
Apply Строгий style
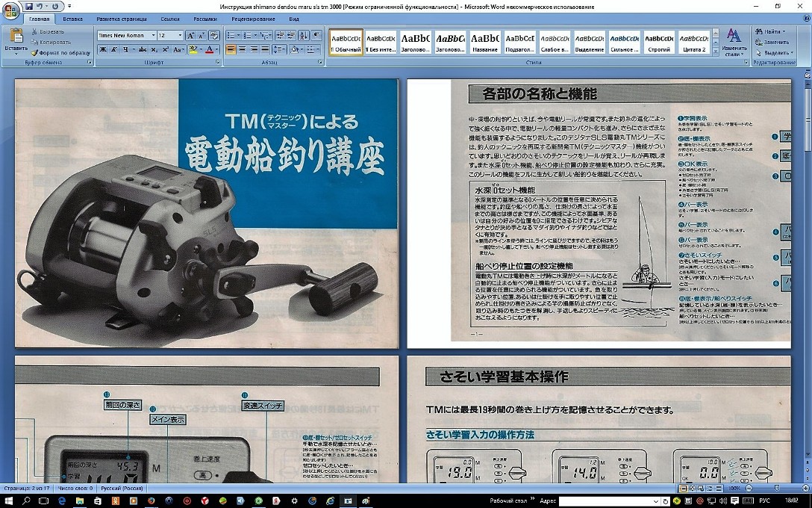[659, 42]
